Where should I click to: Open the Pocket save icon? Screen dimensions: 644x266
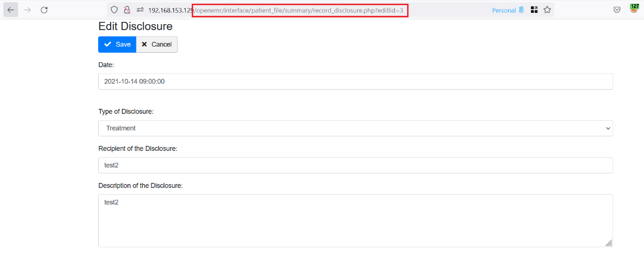617,10
